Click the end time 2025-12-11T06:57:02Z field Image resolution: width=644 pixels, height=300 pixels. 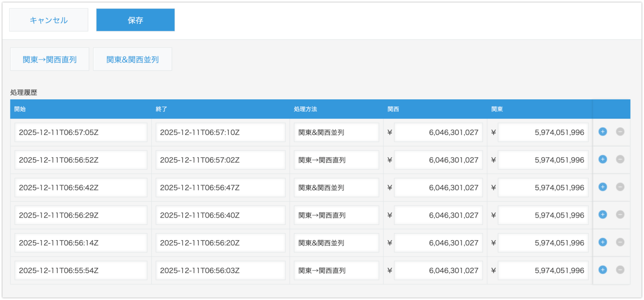tap(220, 160)
